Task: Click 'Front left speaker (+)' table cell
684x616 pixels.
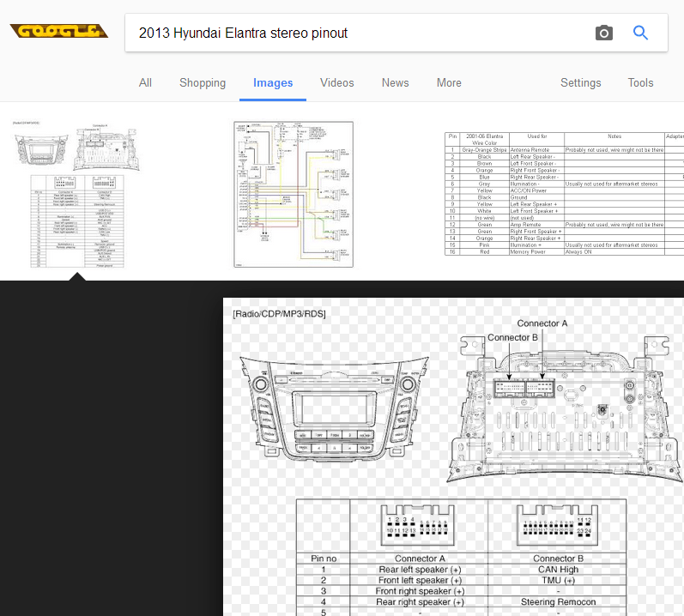Action: (x=420, y=580)
